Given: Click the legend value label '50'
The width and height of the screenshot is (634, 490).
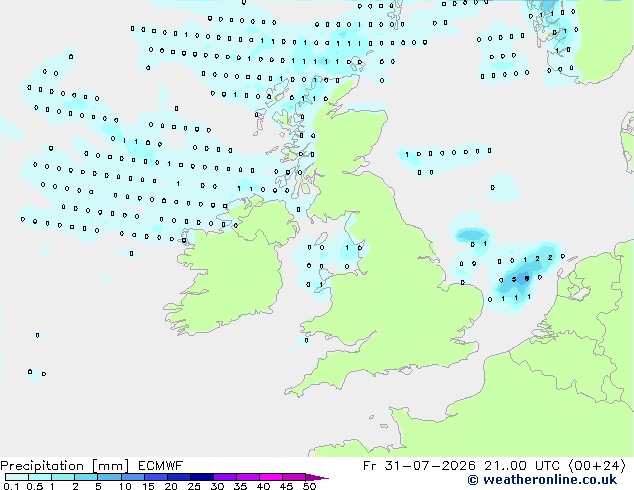Looking at the screenshot, I should pos(309,486).
